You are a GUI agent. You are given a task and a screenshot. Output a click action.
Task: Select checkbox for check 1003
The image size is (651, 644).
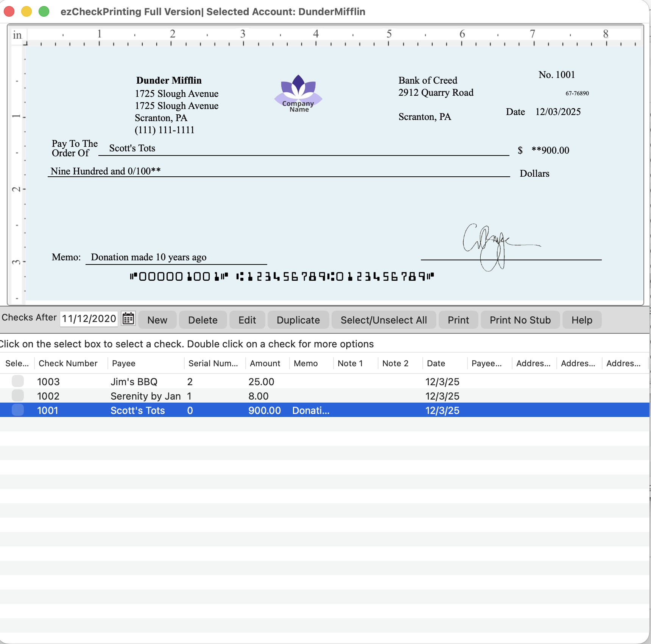[x=18, y=381]
